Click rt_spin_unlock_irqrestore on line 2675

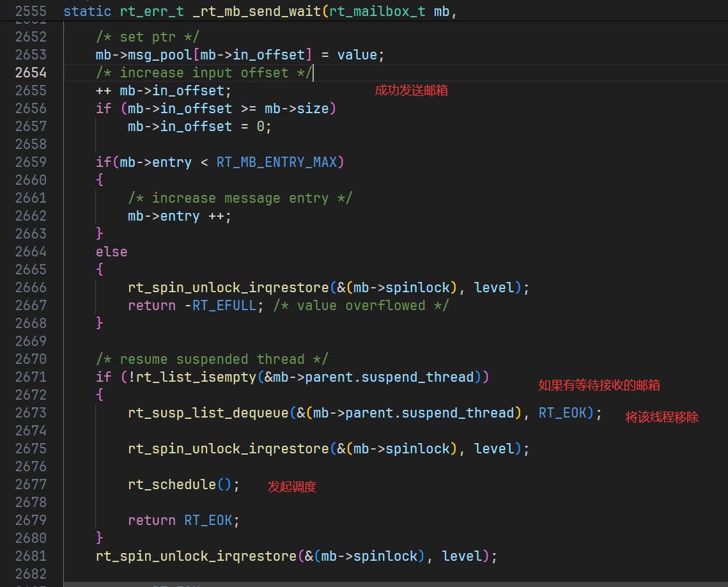(228, 449)
